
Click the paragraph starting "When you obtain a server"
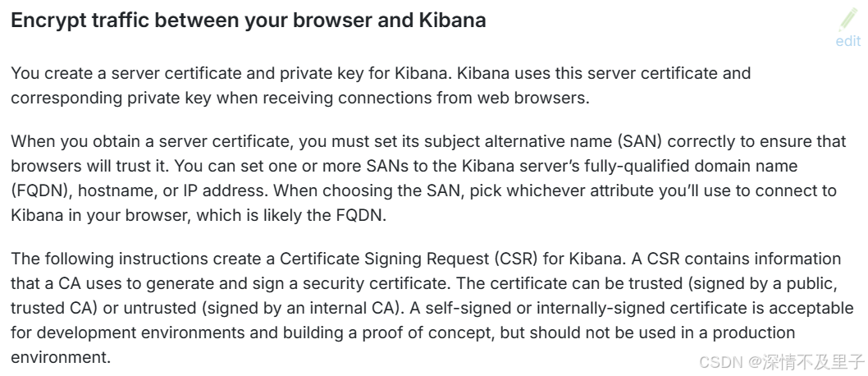429,178
